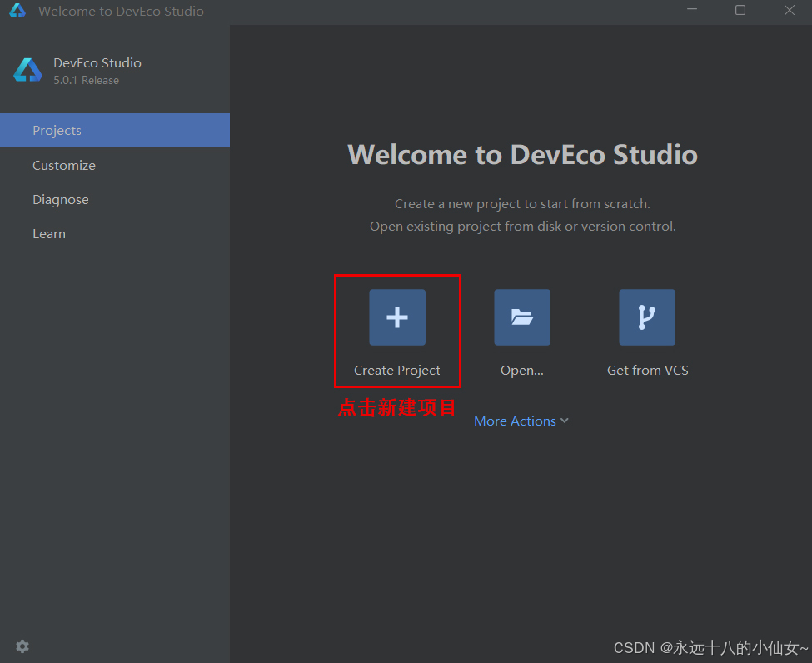The image size is (812, 663).
Task: Go to the Learn tab
Action: click(115, 233)
